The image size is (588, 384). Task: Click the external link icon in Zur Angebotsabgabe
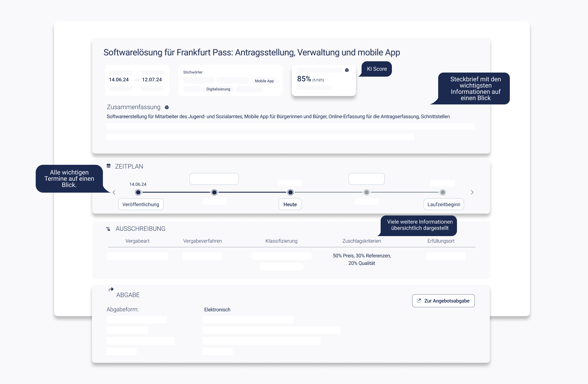pyautogui.click(x=419, y=301)
